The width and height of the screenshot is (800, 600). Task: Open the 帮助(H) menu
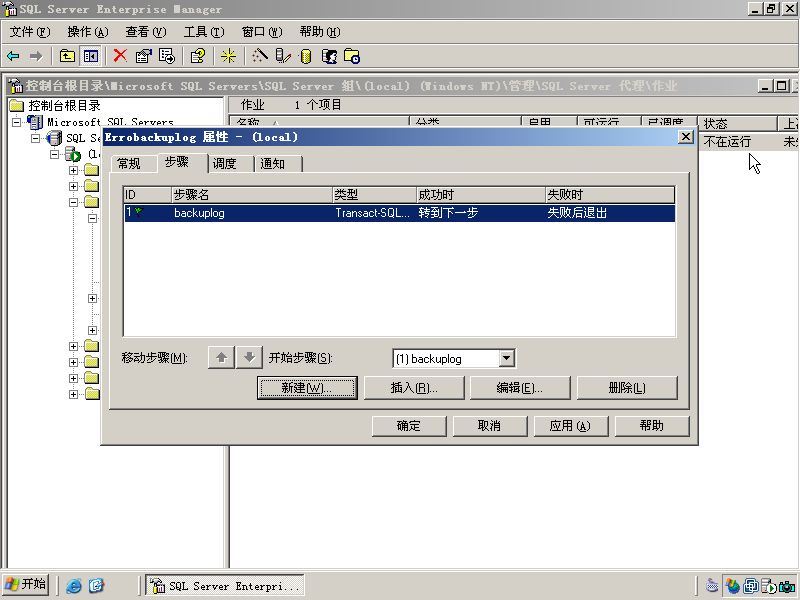[x=320, y=32]
